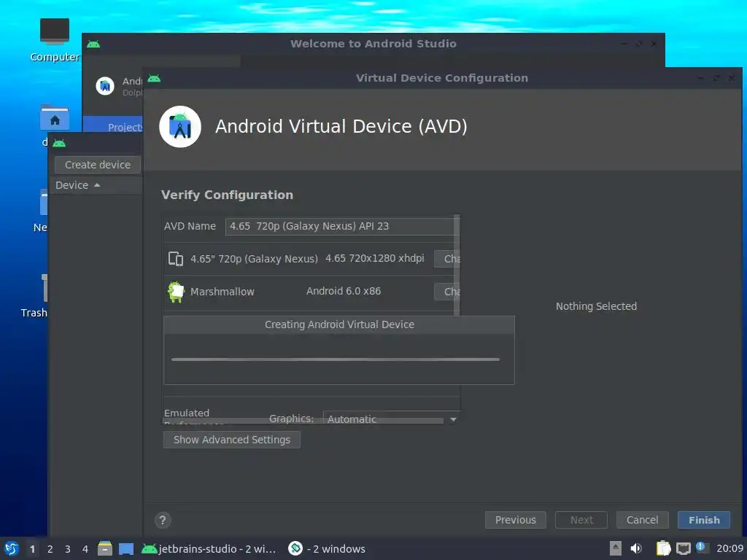Click 'Marshmallow' system image label
The width and height of the screenshot is (747, 560).
pos(222,292)
